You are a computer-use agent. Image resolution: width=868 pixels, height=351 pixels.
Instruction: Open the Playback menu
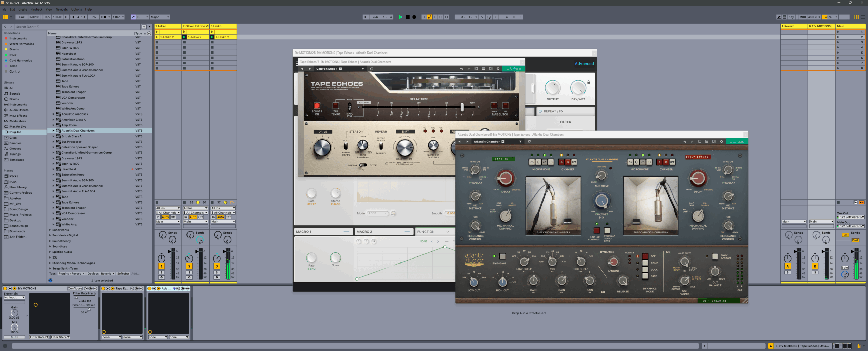[x=36, y=9]
